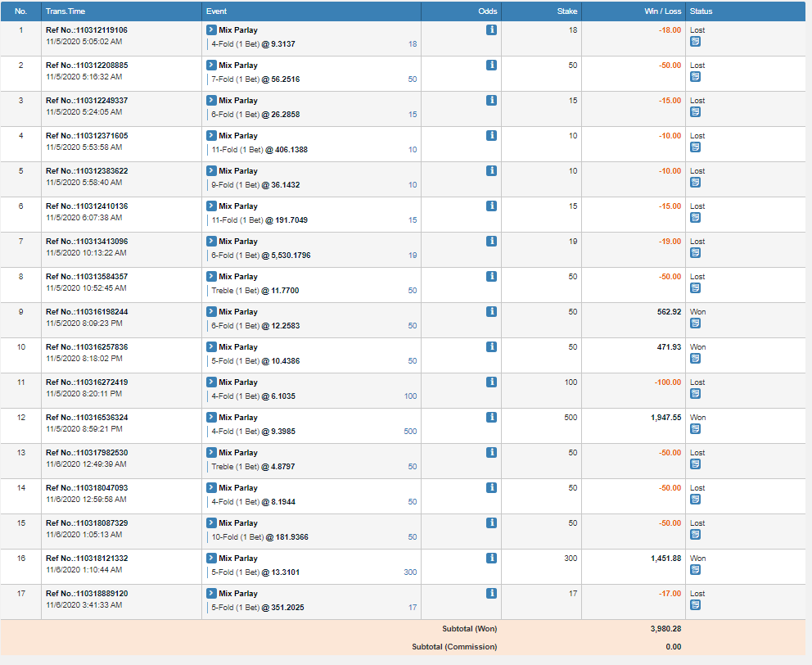View bet slip icon for row 7
The image size is (812, 665).
(696, 253)
